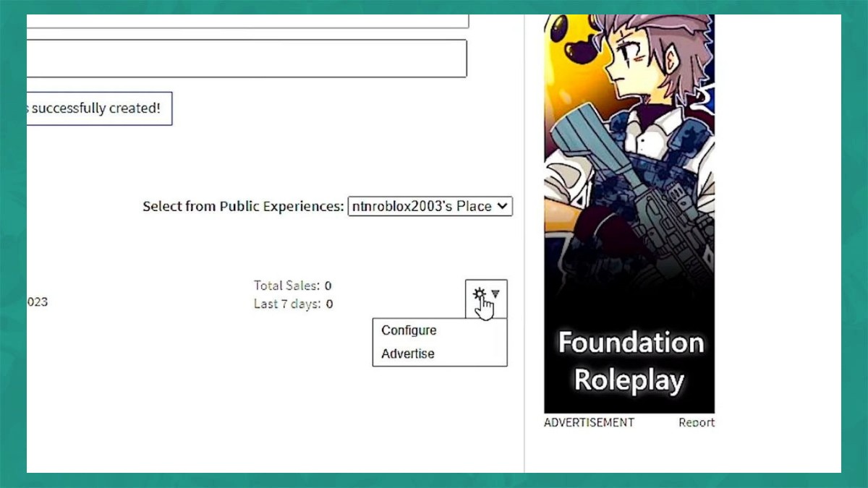Focus the partially visible top text field

pyautogui.click(x=247, y=21)
